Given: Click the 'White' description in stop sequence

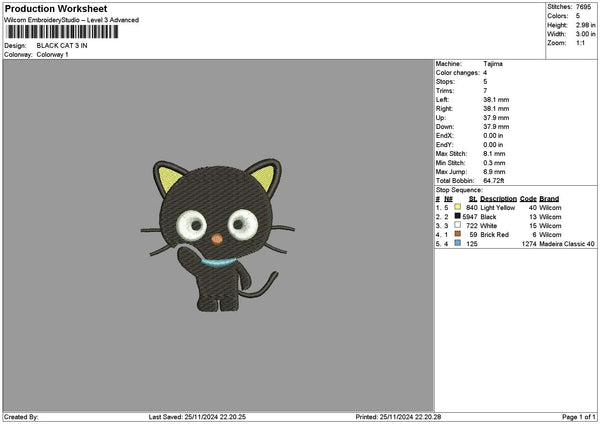Looking at the screenshot, I should pos(489,226).
